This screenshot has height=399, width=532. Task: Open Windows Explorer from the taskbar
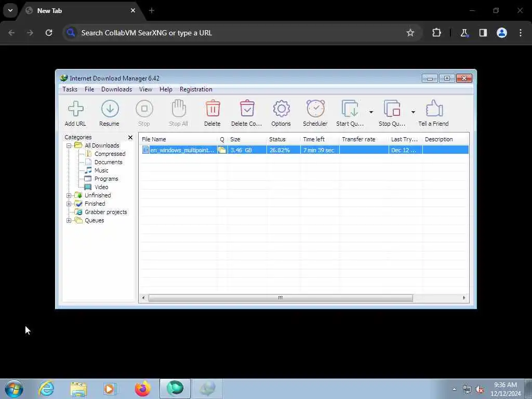(x=79, y=389)
